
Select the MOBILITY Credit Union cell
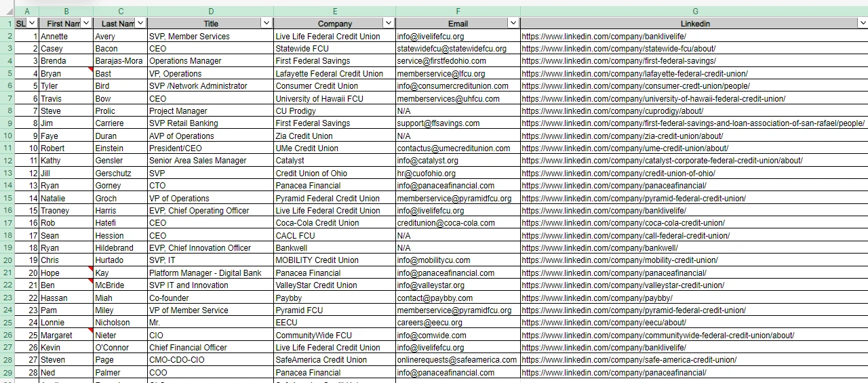335,260
